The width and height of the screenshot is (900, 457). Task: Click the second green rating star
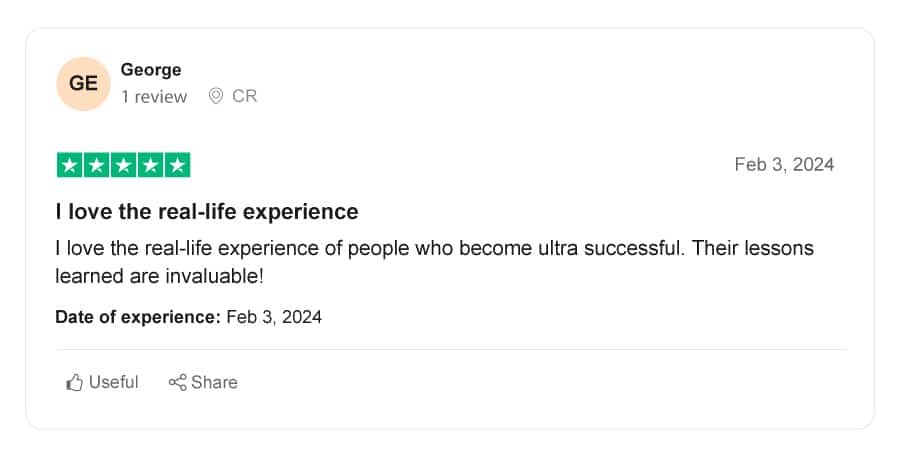click(96, 165)
